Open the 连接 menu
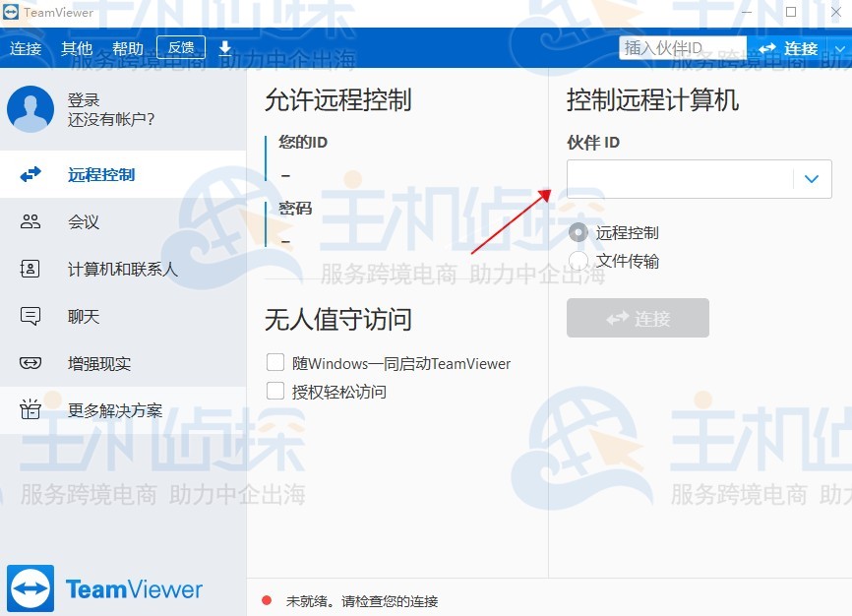Image resolution: width=852 pixels, height=616 pixels. pyautogui.click(x=26, y=47)
